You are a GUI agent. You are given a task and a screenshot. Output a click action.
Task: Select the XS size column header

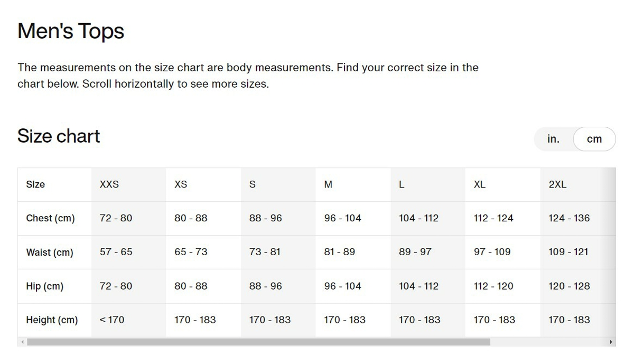(x=181, y=184)
